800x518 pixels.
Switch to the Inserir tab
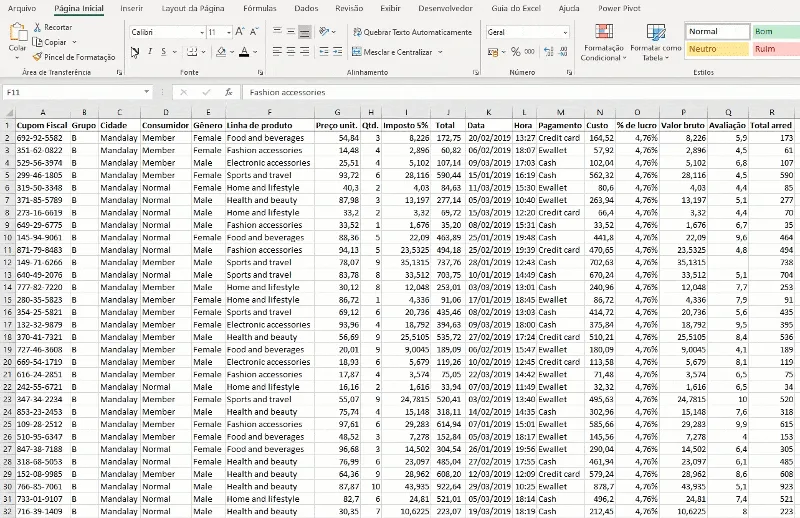pyautogui.click(x=132, y=8)
